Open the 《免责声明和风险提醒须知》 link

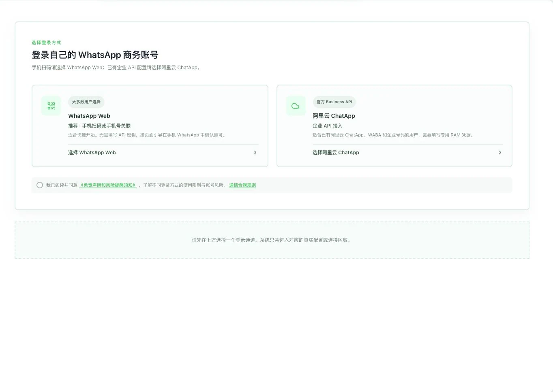coord(108,185)
